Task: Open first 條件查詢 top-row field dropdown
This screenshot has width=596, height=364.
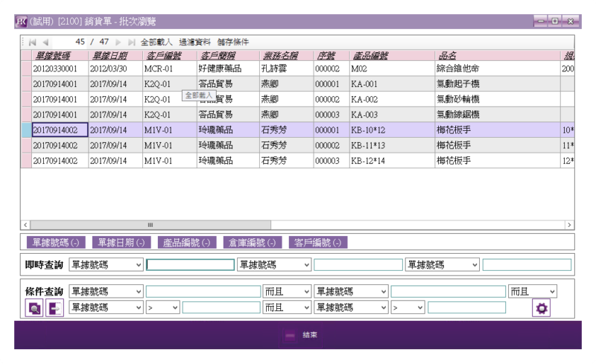Action: tap(106, 292)
